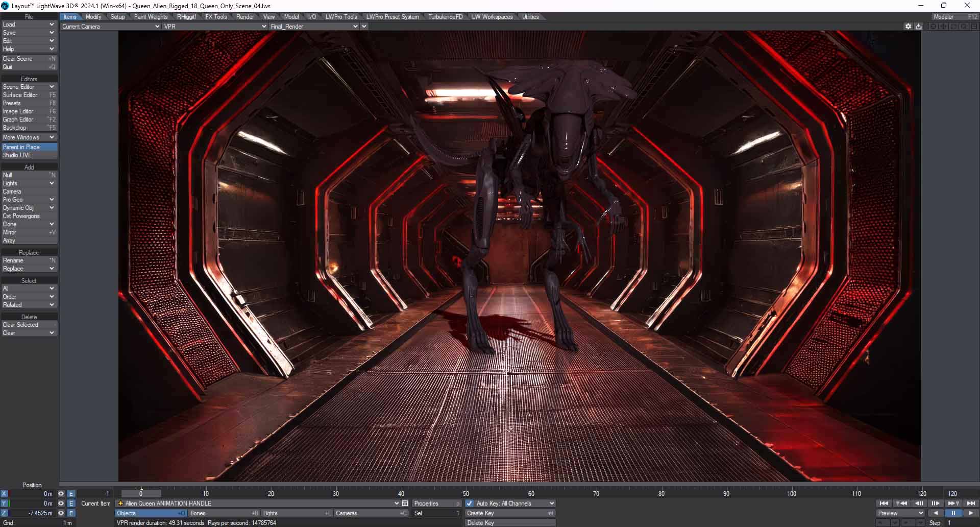
Task: Toggle the X axis channel button
Action: (x=4, y=494)
